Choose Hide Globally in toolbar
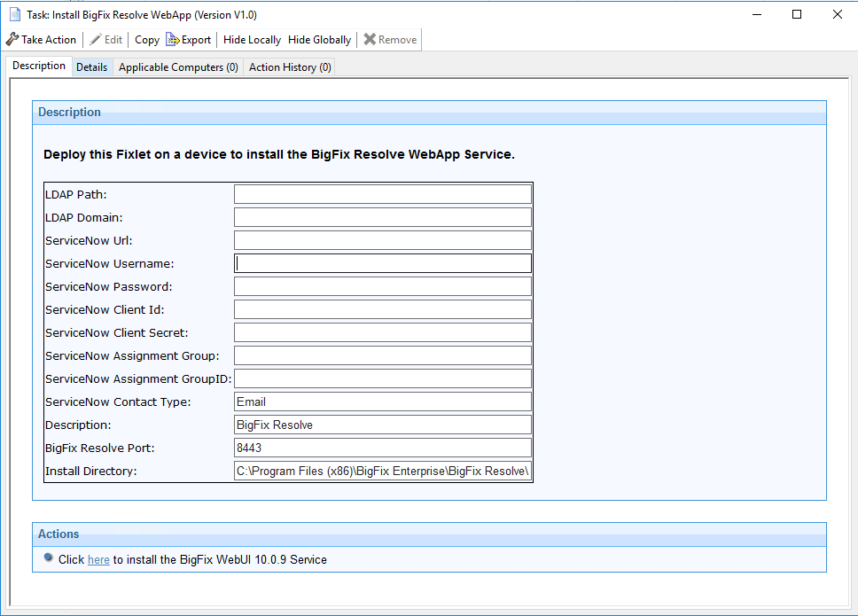This screenshot has width=858, height=616. [x=320, y=39]
